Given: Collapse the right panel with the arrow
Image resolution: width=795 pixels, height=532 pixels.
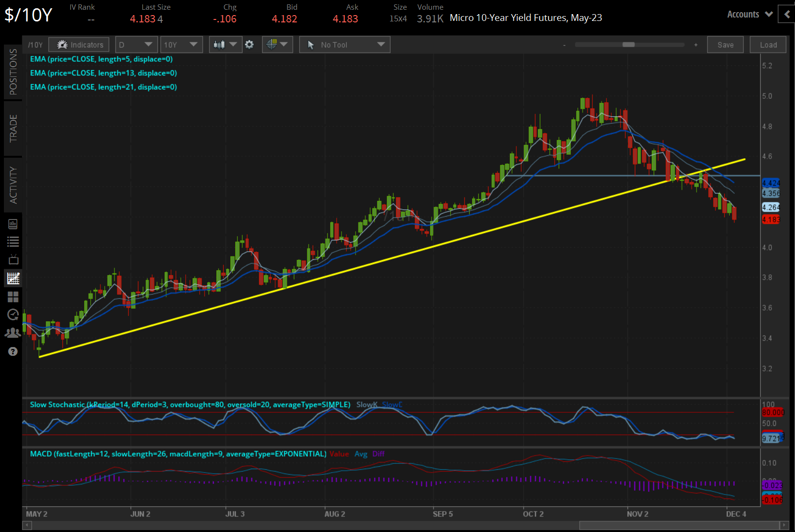Looking at the screenshot, I should pyautogui.click(x=787, y=14).
